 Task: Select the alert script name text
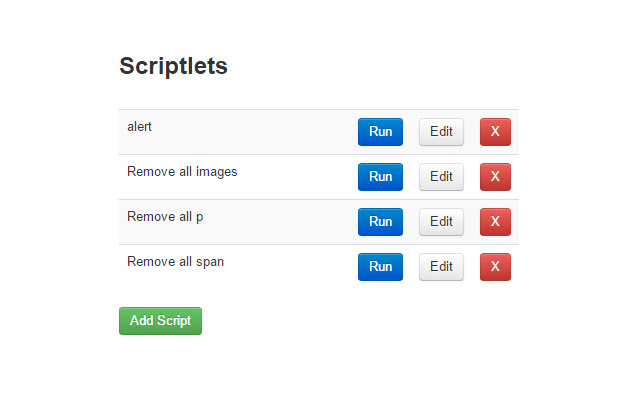click(139, 127)
